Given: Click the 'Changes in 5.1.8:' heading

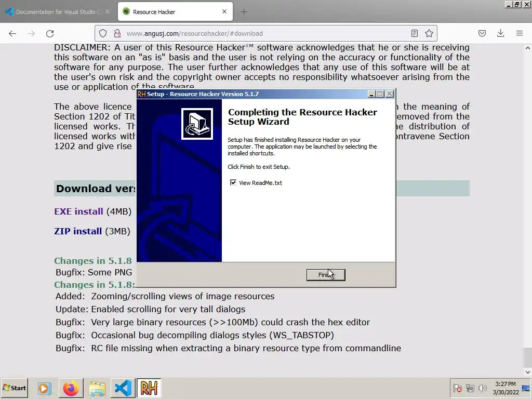Looking at the screenshot, I should (95, 284).
